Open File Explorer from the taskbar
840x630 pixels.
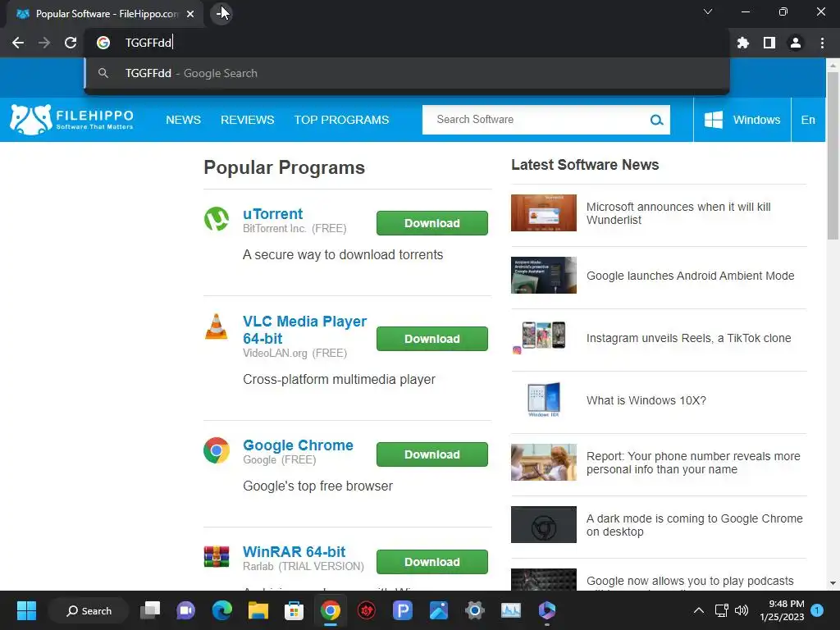(258, 610)
